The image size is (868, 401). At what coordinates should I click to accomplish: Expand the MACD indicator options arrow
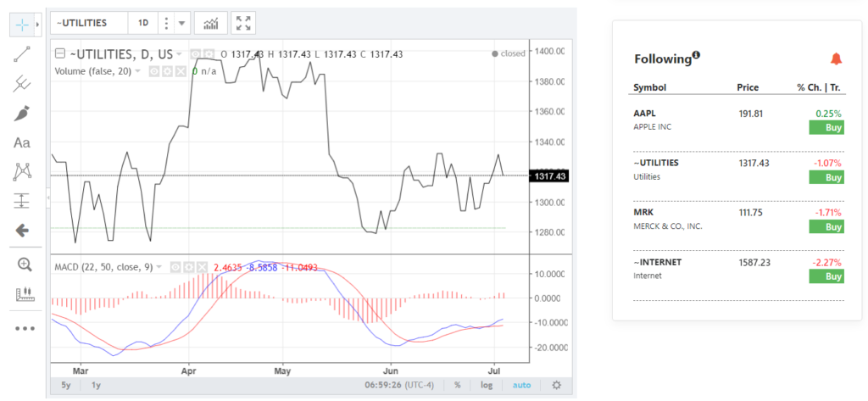click(159, 267)
